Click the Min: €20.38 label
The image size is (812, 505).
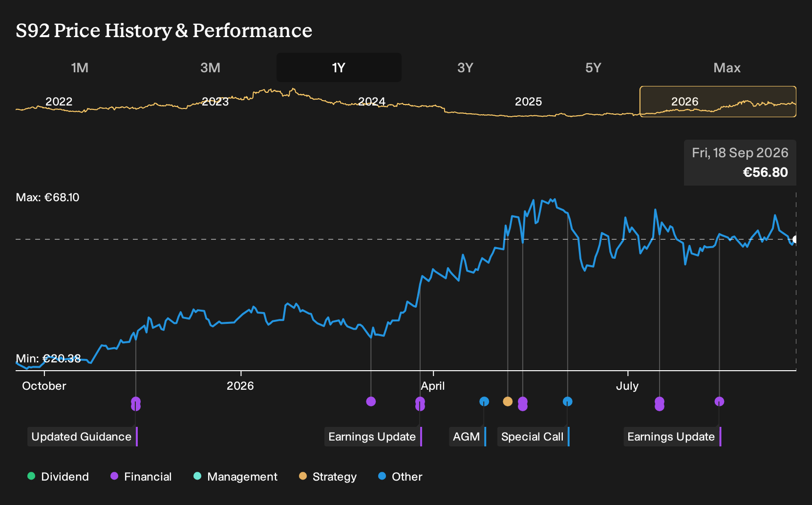(x=48, y=358)
